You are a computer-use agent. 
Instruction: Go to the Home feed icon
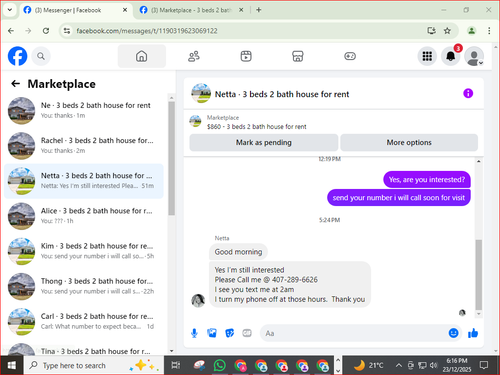click(141, 56)
